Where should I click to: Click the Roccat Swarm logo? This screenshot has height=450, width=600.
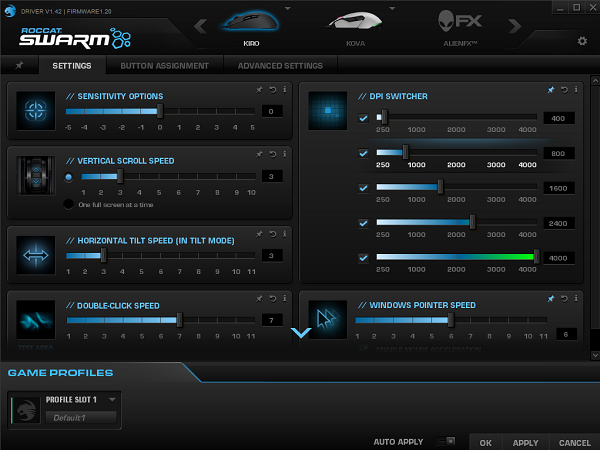[75, 38]
